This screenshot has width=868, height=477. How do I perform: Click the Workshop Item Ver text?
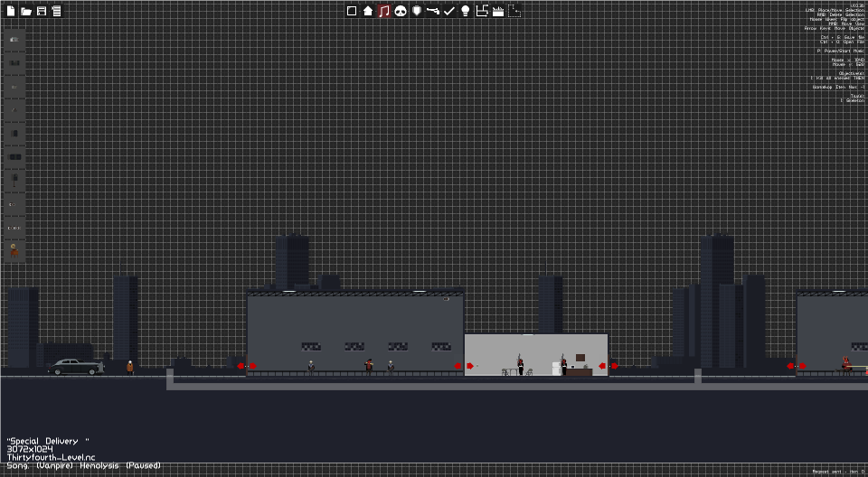click(x=839, y=87)
